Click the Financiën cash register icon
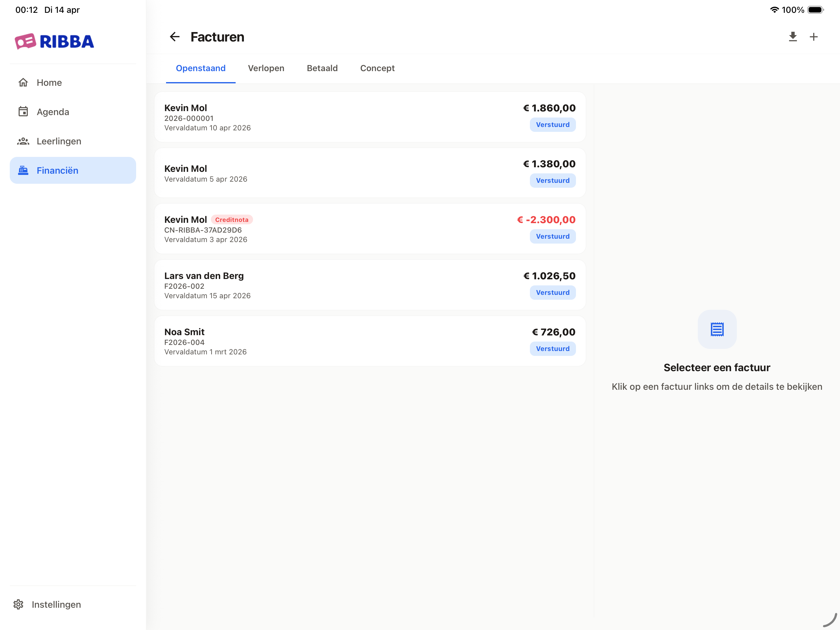This screenshot has height=630, width=840. pos(23,171)
